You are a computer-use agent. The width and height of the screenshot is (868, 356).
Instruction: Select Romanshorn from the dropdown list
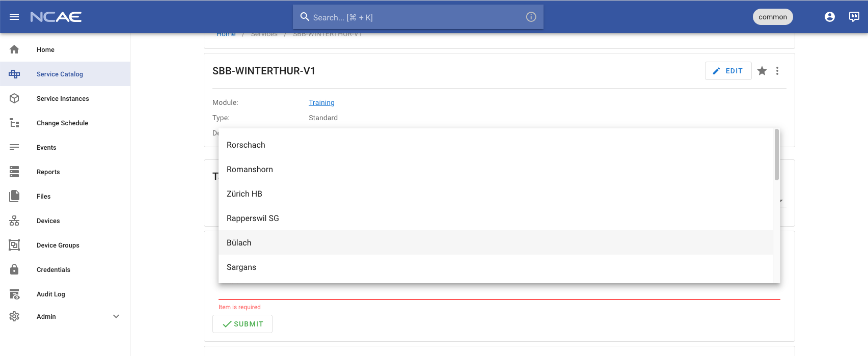pos(496,169)
